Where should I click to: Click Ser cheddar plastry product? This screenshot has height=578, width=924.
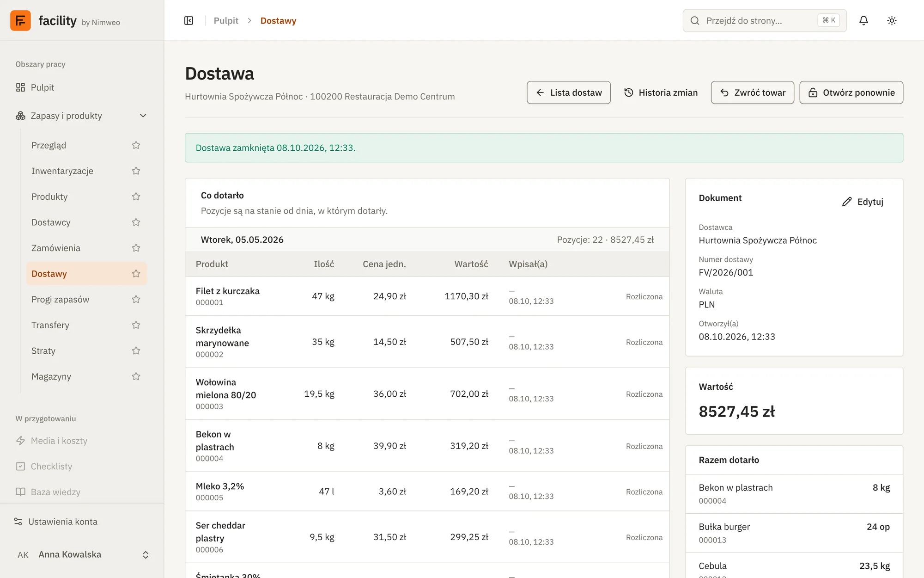(220, 532)
